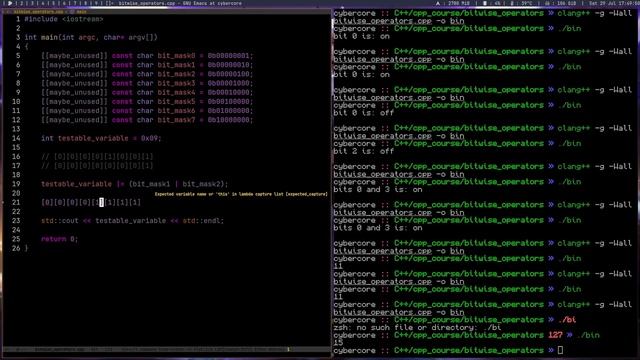Click the 'bit 0 is: off' terminal output

(x=364, y=113)
